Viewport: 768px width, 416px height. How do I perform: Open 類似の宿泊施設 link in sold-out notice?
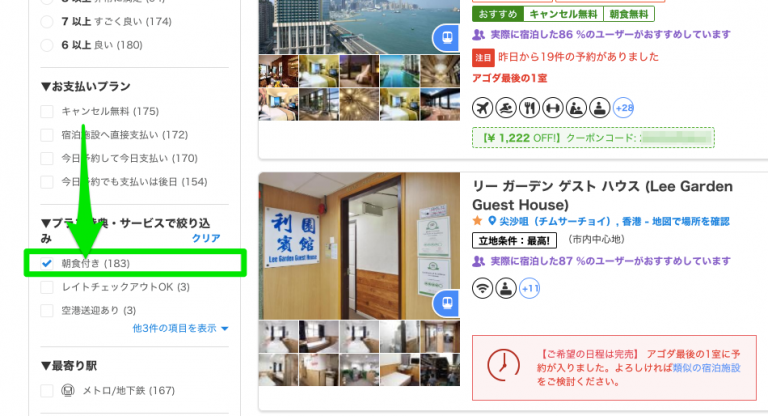click(706, 368)
